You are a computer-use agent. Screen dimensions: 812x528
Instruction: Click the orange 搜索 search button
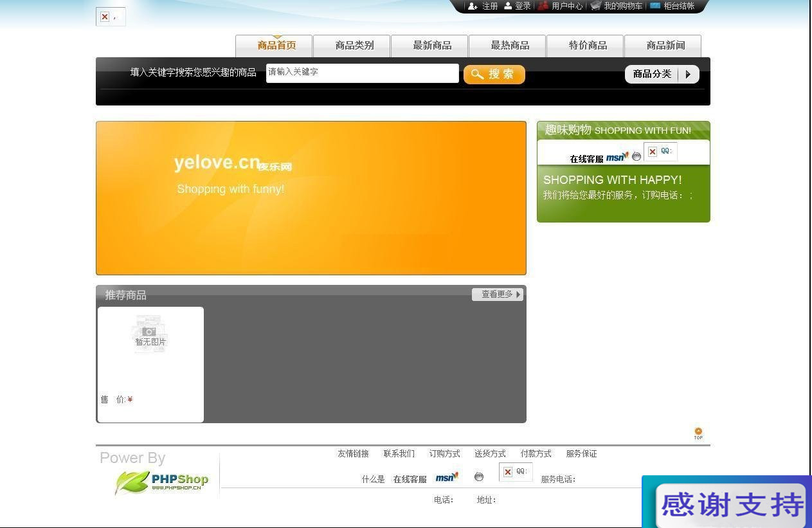tap(494, 75)
